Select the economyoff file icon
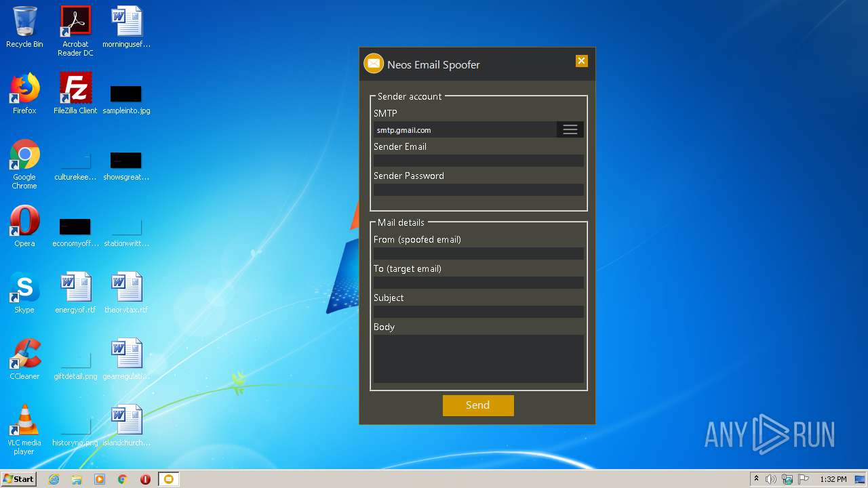This screenshot has height=488, width=868. (x=75, y=231)
